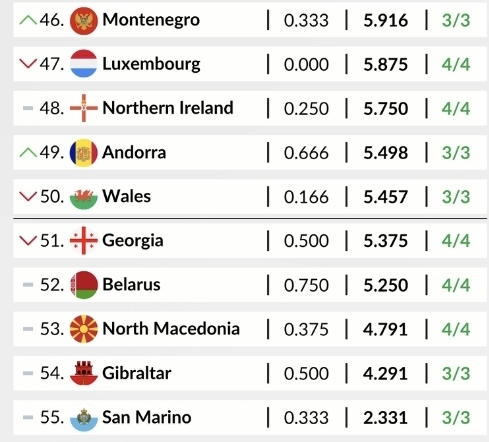
Task: Select the San Marino flag icon
Action: 84,417
